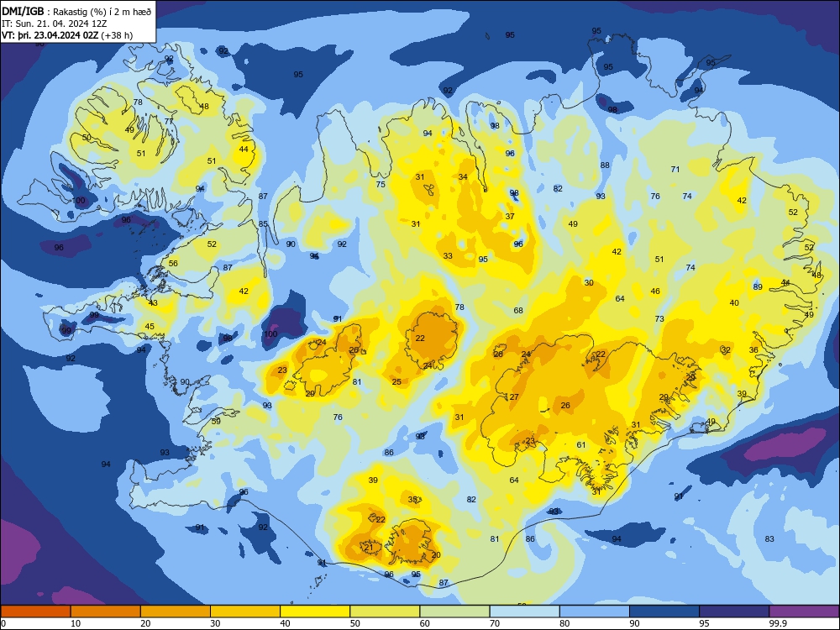Click the value '27' on Vatnajökull glacier
The image size is (840, 630).
[514, 397]
